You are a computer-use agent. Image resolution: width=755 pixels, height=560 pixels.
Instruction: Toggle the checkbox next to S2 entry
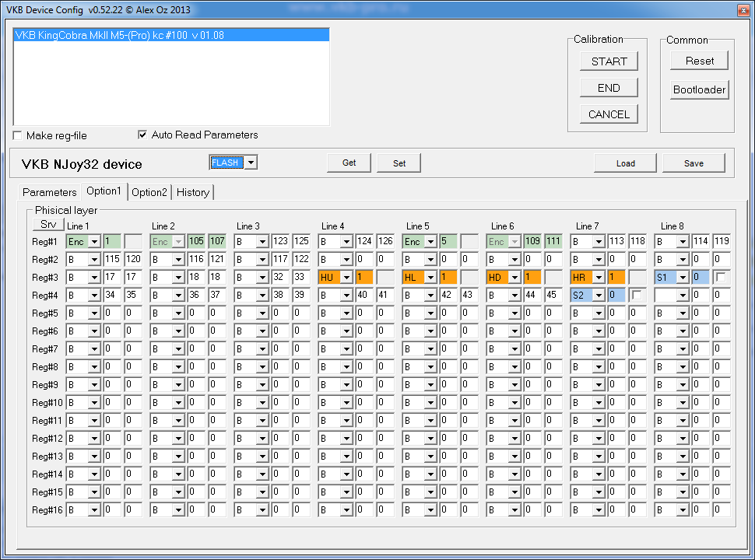click(x=637, y=295)
